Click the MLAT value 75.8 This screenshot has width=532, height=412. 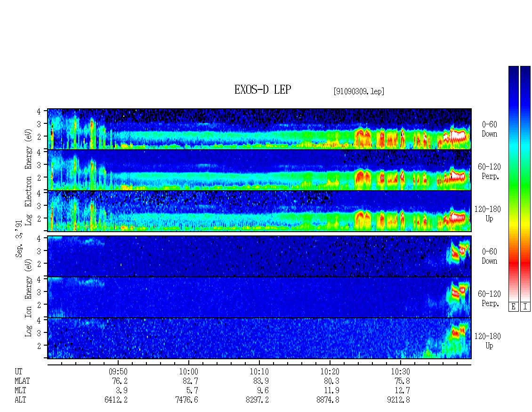[x=402, y=381]
